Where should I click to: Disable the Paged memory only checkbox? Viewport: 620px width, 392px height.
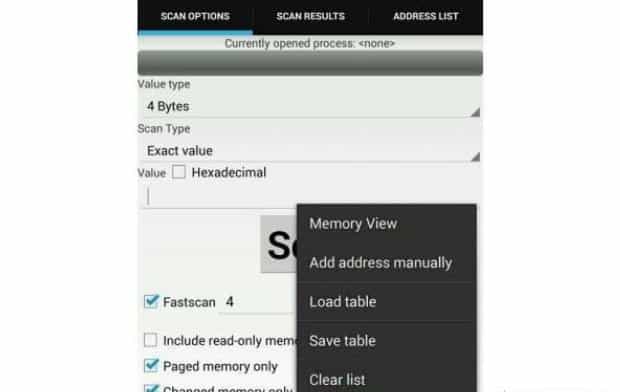click(x=151, y=366)
